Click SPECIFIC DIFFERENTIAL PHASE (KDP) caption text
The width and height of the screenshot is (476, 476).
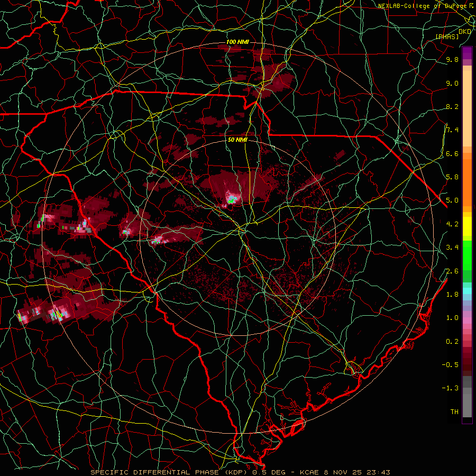coord(169,472)
